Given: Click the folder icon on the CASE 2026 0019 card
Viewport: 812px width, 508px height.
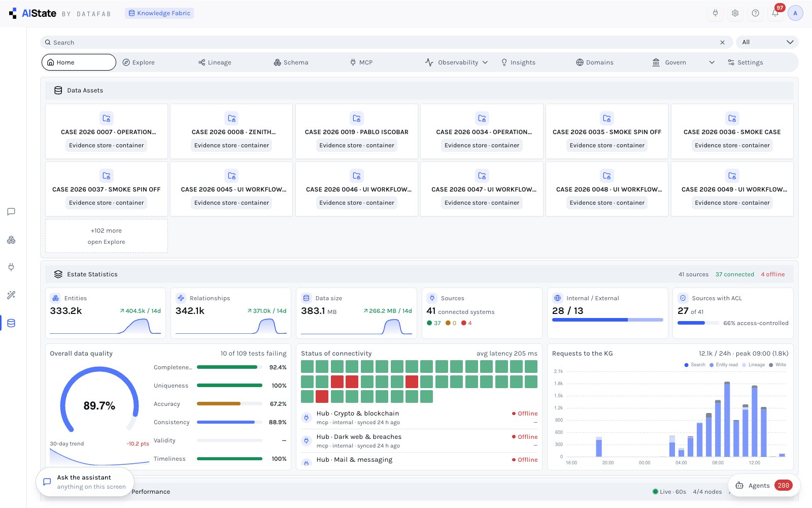Looking at the screenshot, I should pos(357,118).
